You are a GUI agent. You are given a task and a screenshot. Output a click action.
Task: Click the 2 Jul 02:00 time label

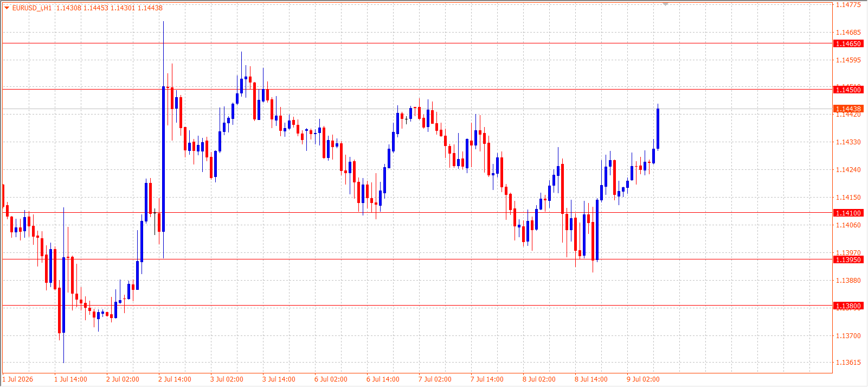click(x=123, y=379)
